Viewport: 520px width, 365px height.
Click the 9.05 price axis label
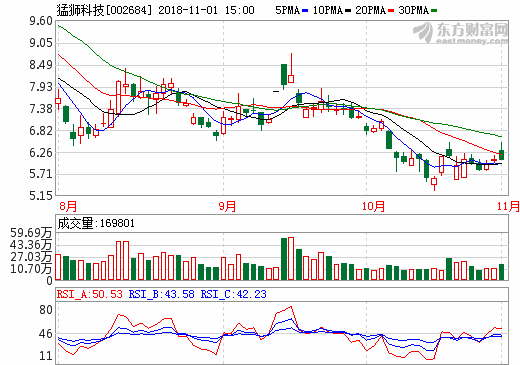point(41,43)
